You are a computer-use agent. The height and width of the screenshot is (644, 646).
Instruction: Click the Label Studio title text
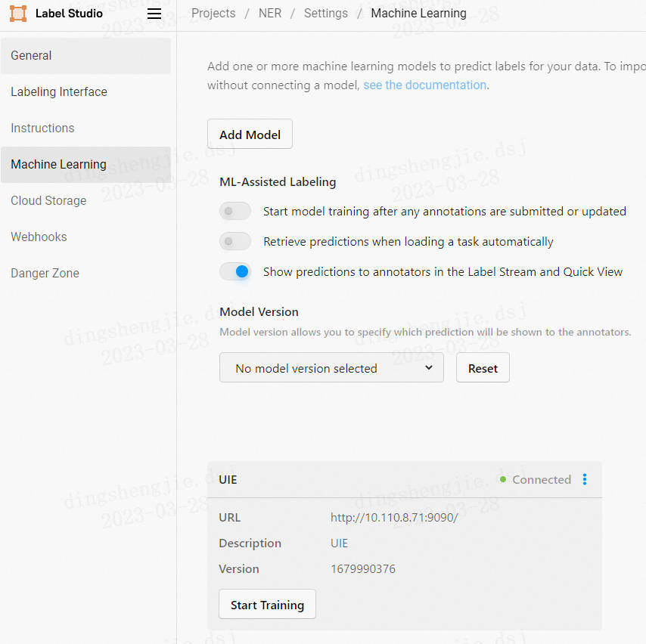tap(69, 14)
